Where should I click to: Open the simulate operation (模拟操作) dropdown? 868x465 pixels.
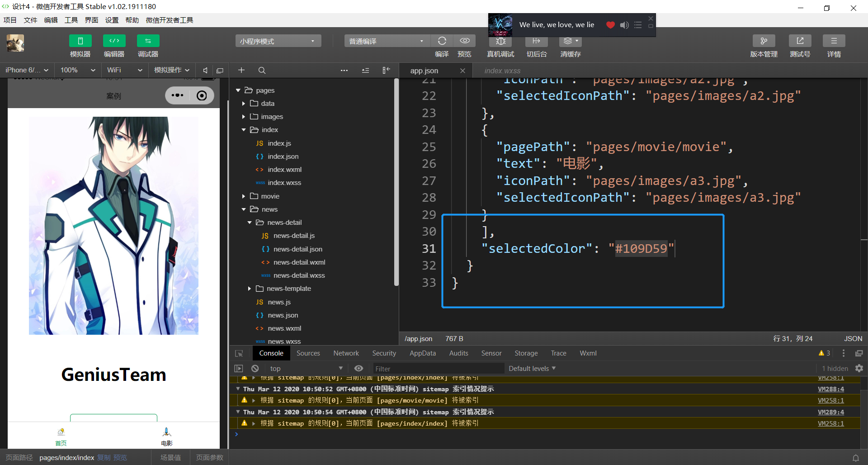171,70
